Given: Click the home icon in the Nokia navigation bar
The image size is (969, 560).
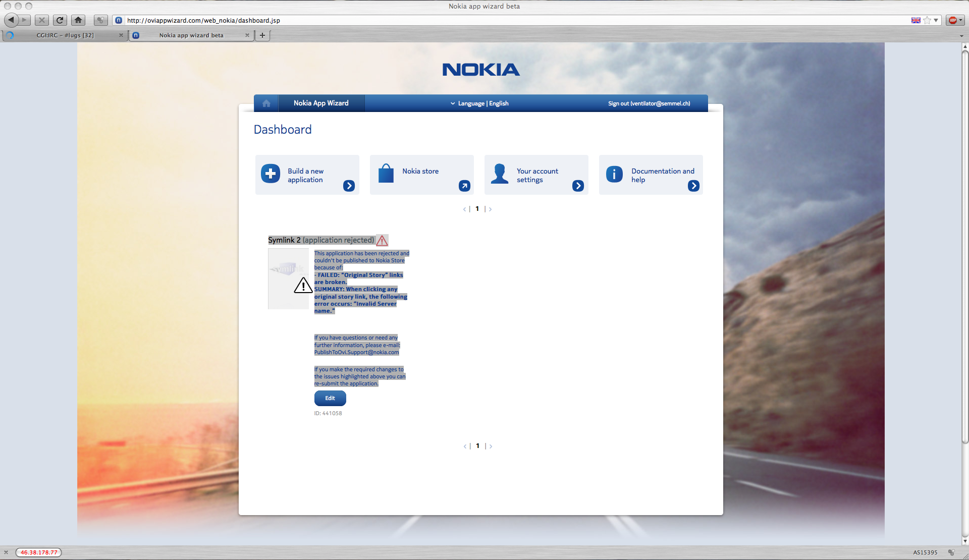Looking at the screenshot, I should [x=266, y=103].
